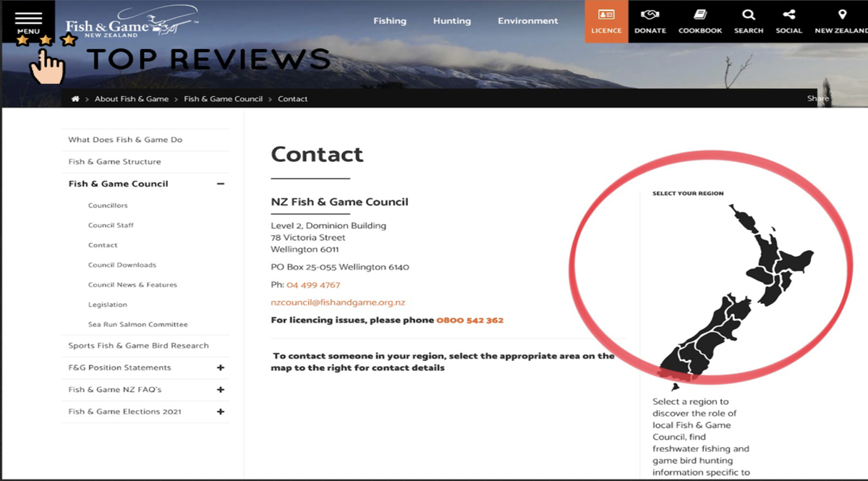Open Legislation sidebar link
Image resolution: width=868 pixels, height=481 pixels.
108,305
